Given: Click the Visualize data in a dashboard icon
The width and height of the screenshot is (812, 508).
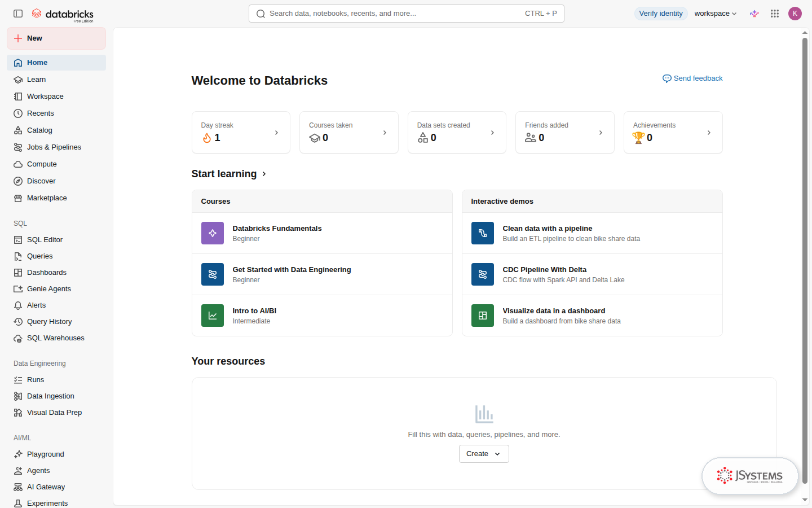Looking at the screenshot, I should pyautogui.click(x=483, y=316).
